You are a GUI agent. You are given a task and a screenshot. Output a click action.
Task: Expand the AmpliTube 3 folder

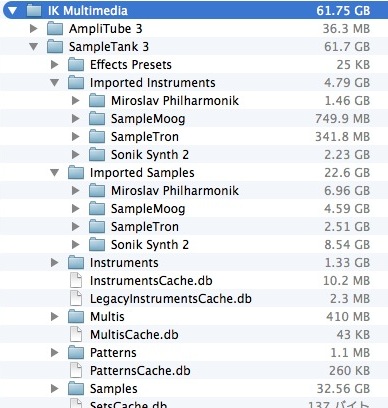(34, 29)
